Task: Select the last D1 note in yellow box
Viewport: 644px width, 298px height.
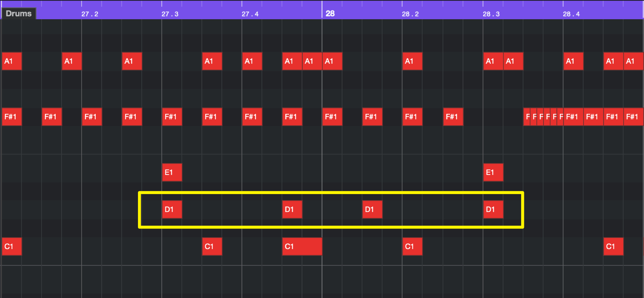Action: [493, 209]
